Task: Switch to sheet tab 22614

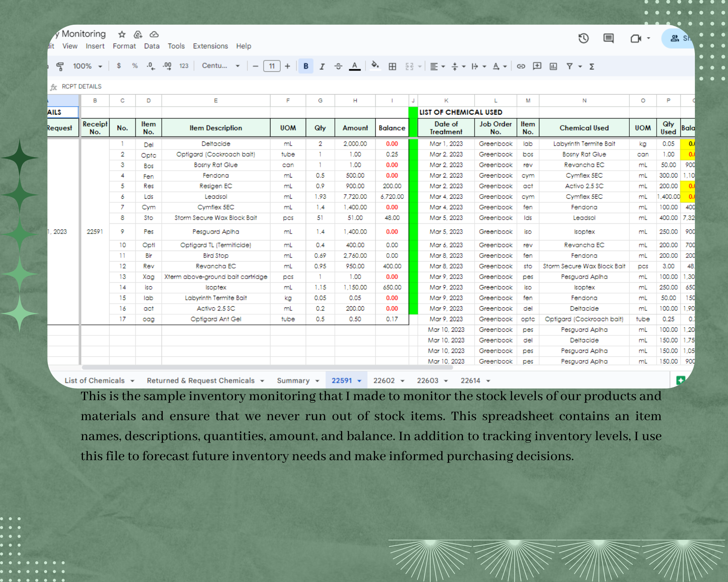Action: [471, 380]
